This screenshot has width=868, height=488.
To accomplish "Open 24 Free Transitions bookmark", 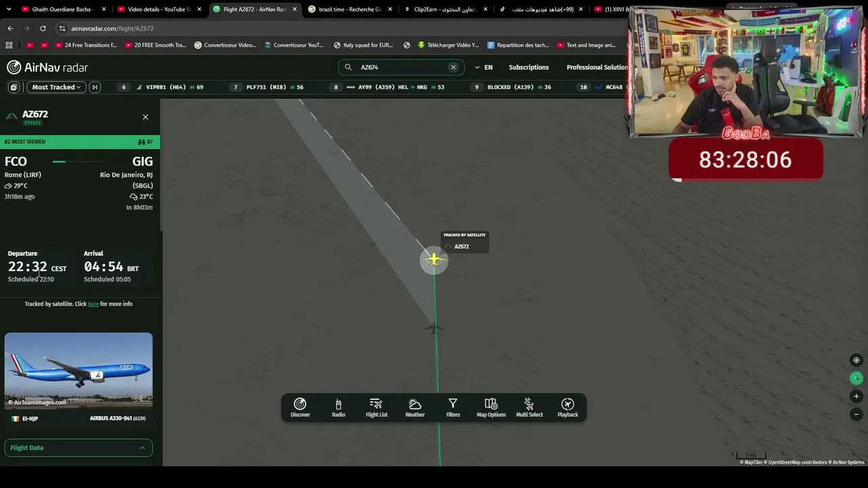I will click(x=85, y=45).
